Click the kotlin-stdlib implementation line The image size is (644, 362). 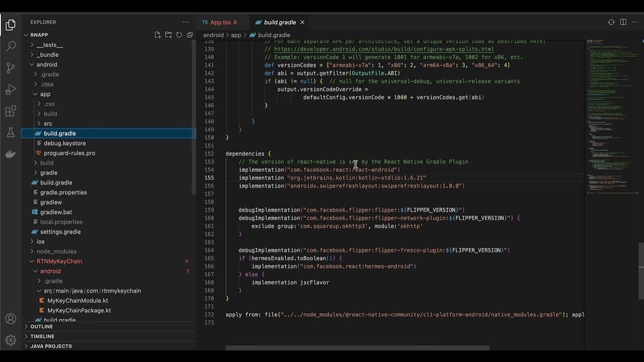[x=332, y=177]
